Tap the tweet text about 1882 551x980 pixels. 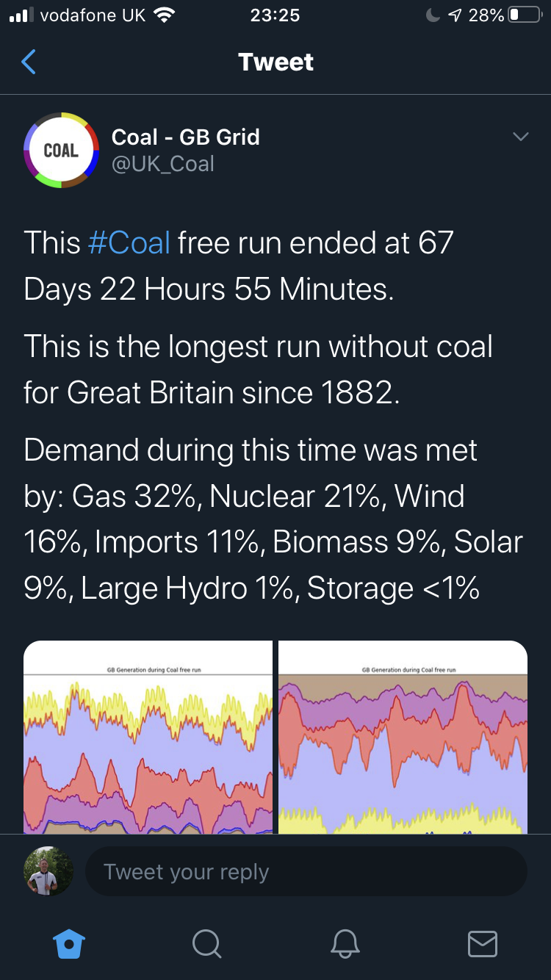pos(257,370)
